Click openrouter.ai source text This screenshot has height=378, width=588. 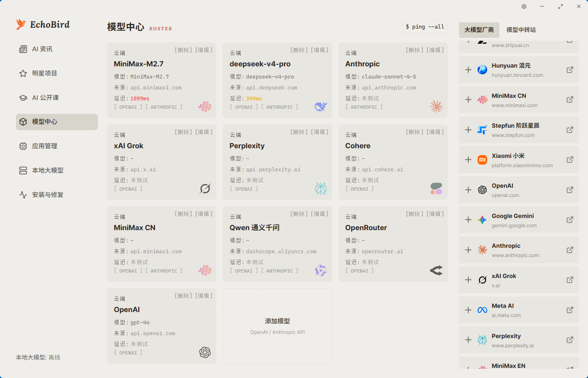point(382,252)
